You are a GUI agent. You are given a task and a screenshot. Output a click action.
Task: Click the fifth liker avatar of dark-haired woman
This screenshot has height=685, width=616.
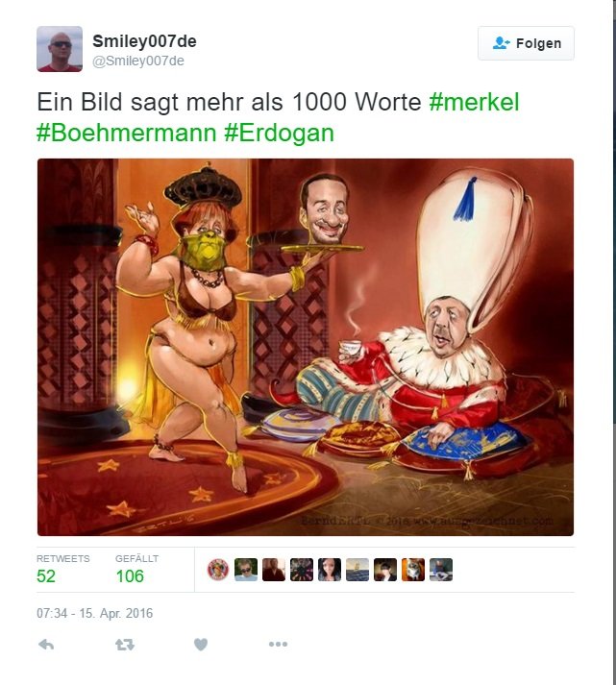pyautogui.click(x=330, y=570)
